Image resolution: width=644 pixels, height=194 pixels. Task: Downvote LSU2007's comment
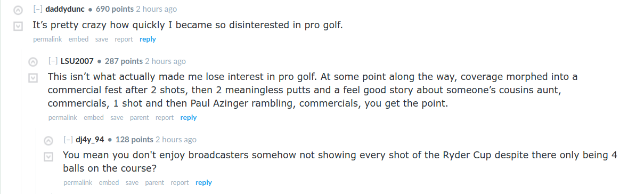click(32, 78)
